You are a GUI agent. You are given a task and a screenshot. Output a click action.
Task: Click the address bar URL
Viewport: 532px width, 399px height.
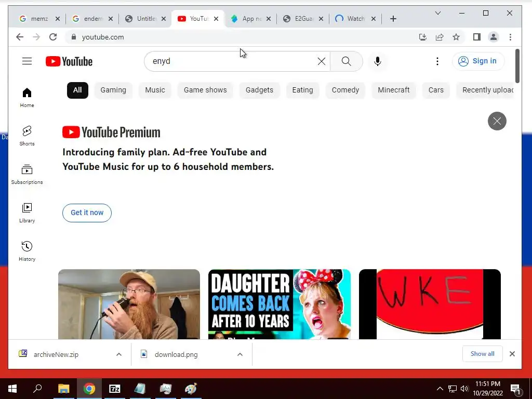click(103, 37)
